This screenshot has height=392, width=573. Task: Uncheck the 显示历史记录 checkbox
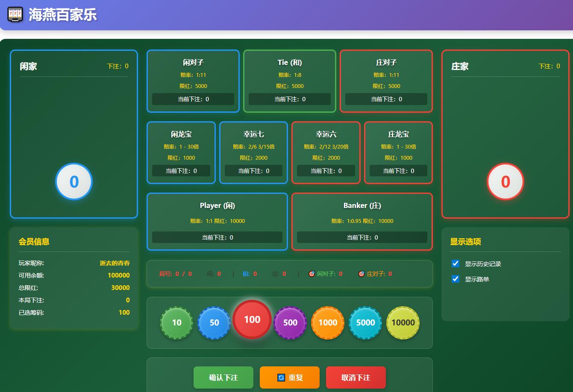[x=455, y=263]
